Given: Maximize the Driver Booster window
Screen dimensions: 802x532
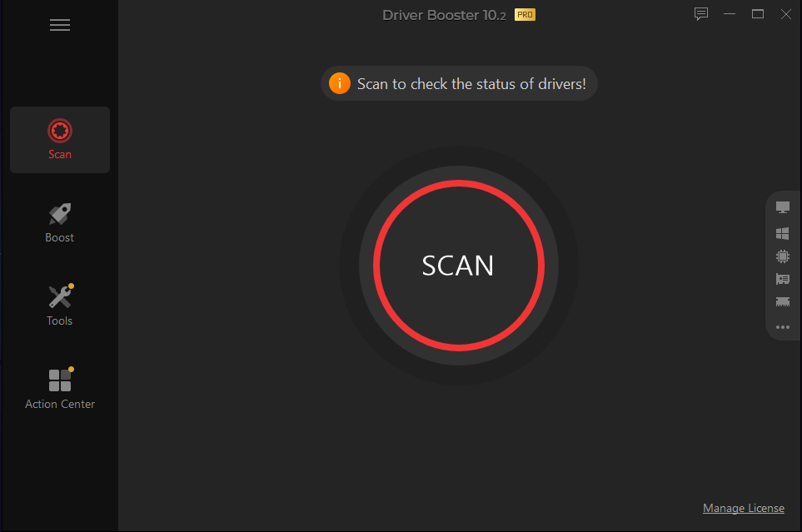Looking at the screenshot, I should [758, 14].
